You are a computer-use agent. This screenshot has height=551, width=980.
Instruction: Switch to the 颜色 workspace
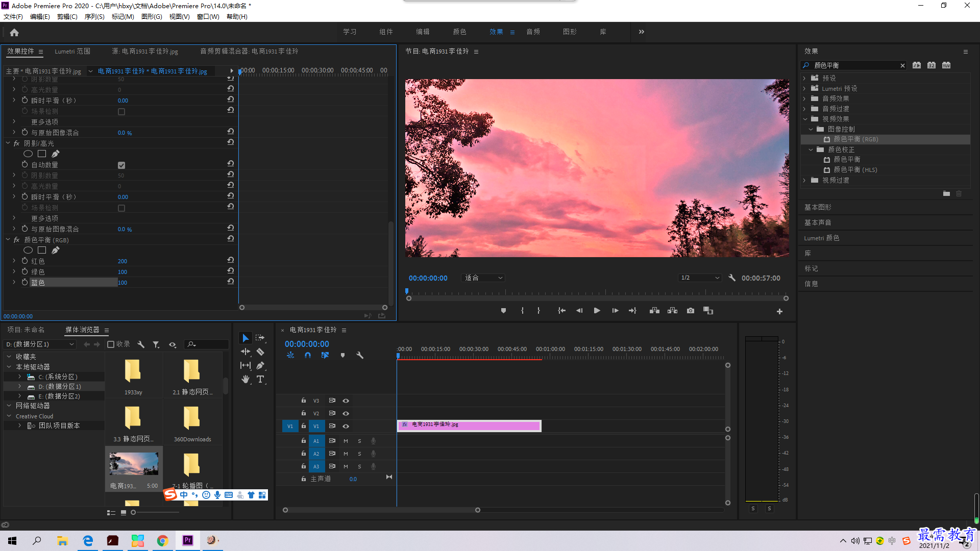click(459, 32)
